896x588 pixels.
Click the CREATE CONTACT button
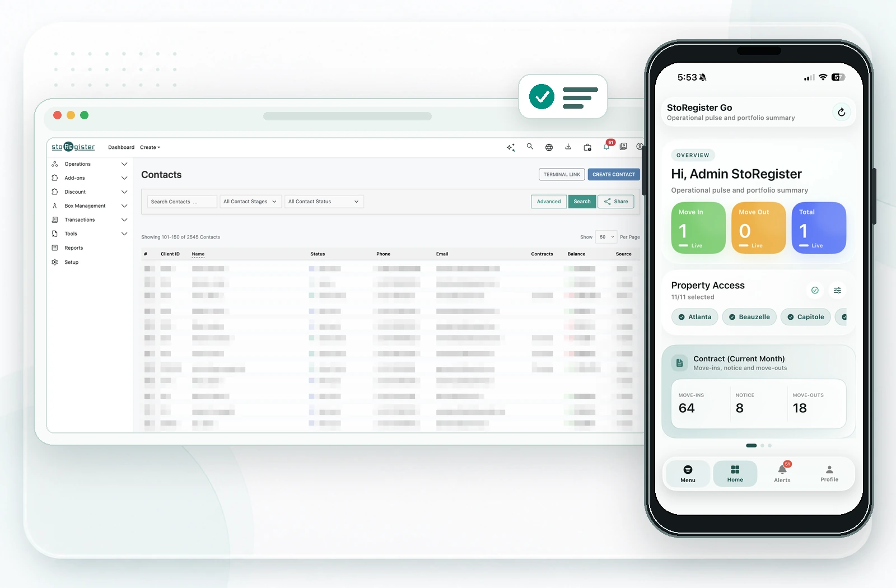point(614,175)
